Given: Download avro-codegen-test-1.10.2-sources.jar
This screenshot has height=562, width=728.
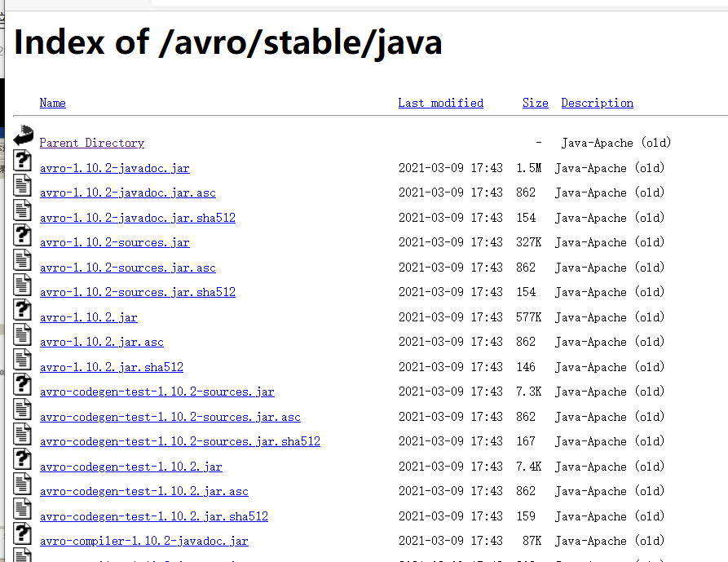Looking at the screenshot, I should [x=157, y=392].
